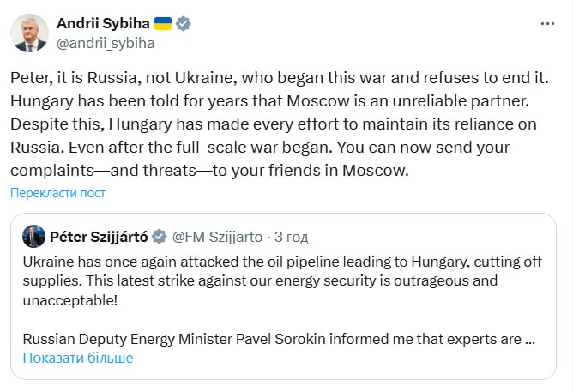The width and height of the screenshot is (573, 392).
Task: Click the truncation ellipsis after "experts are"
Action: (529, 338)
